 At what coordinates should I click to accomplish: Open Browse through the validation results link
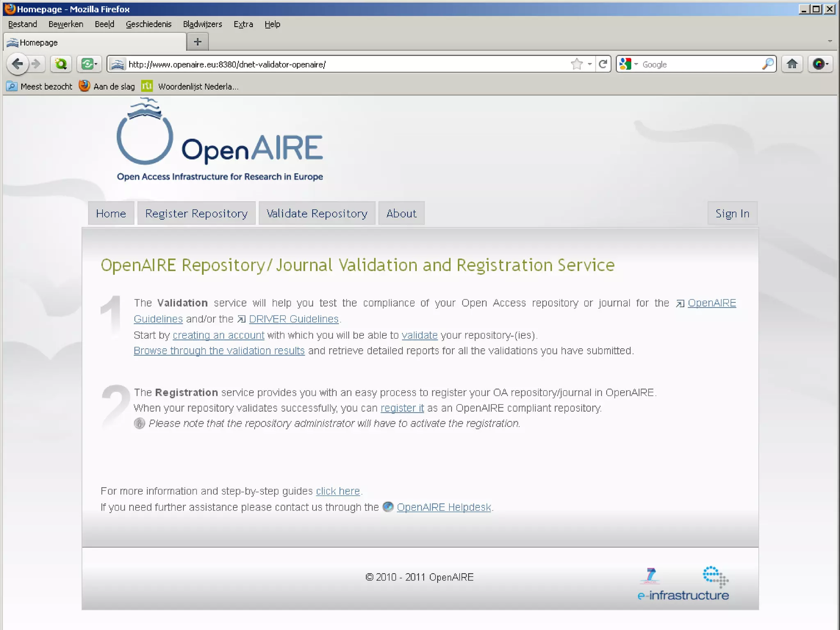[219, 351]
